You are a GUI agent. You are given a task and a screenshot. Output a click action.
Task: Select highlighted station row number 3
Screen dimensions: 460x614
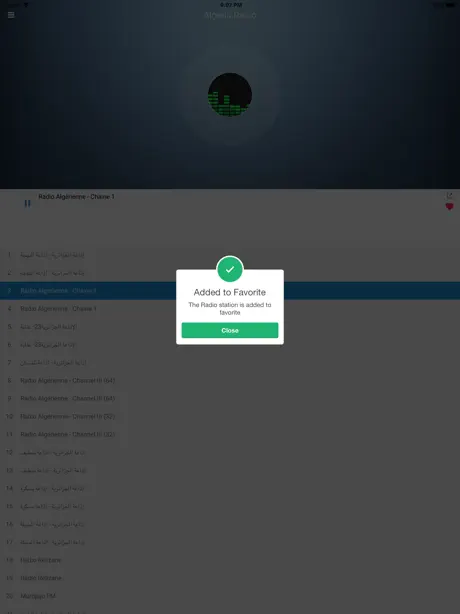[230, 291]
